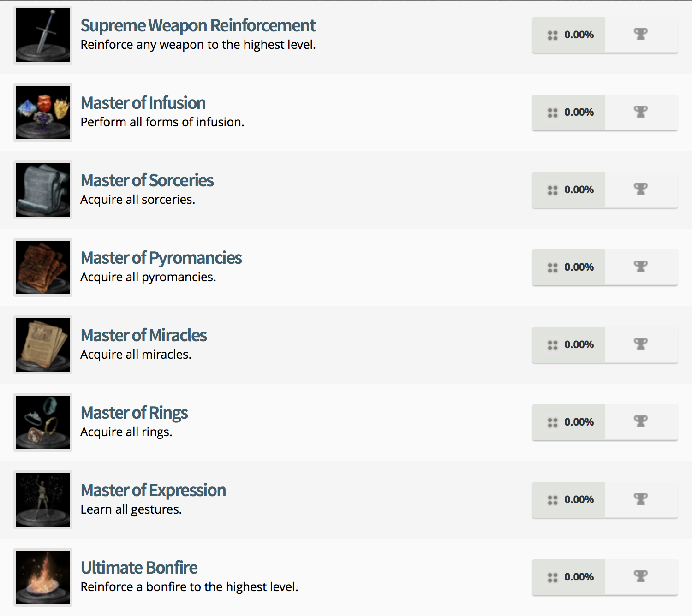Select the trophy icon next to Master of Sorceries
Viewport: 692px width, 616px height.
tap(640, 189)
